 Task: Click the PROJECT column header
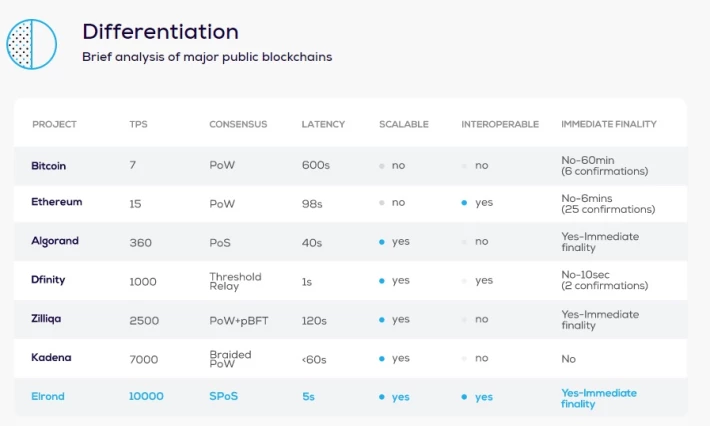tap(54, 124)
